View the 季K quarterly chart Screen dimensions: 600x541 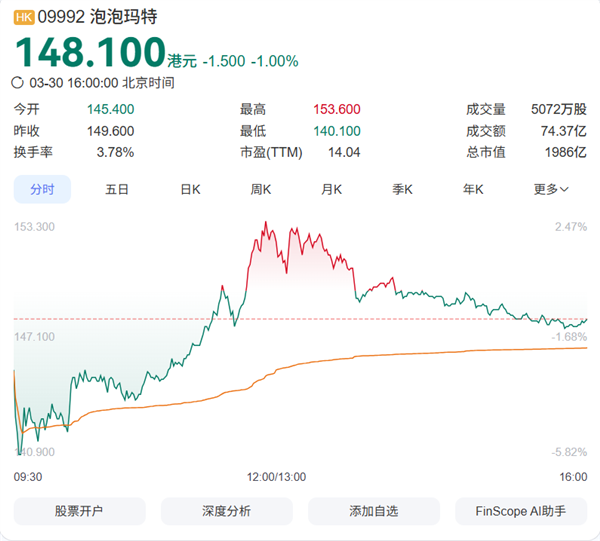[403, 189]
